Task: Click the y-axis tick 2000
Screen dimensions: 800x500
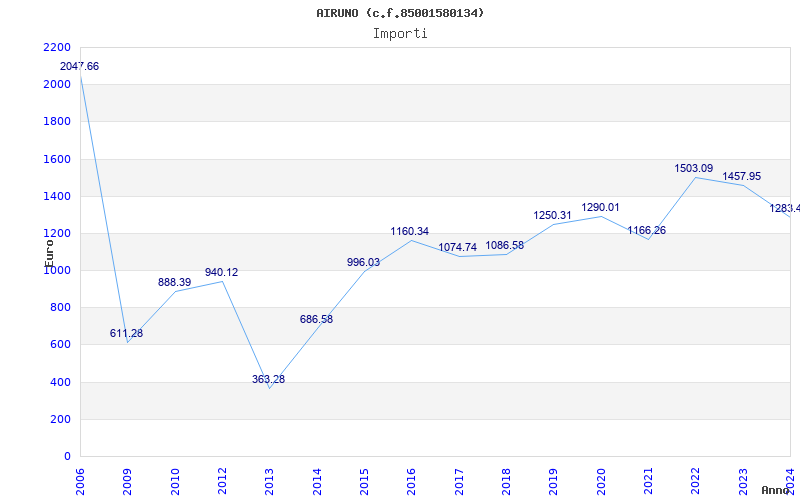Action: (x=57, y=85)
